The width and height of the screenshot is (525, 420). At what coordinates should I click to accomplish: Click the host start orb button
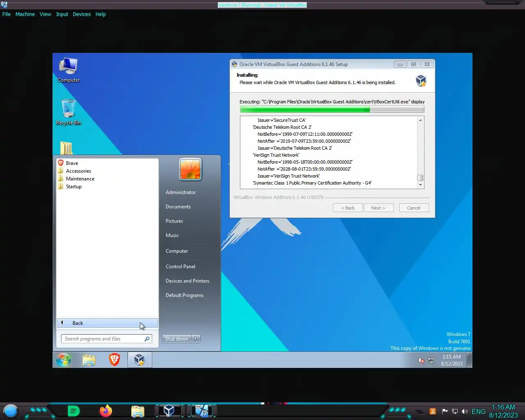[x=11, y=411]
